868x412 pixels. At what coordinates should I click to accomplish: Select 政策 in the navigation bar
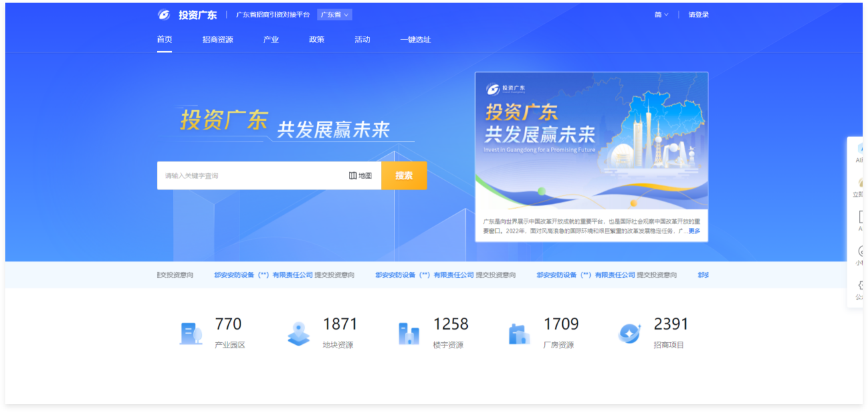click(317, 39)
